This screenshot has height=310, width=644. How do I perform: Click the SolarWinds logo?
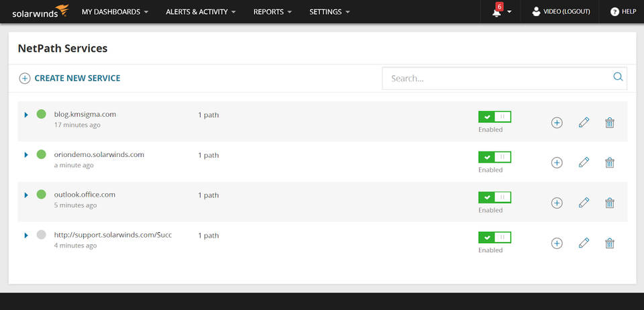[x=40, y=11]
